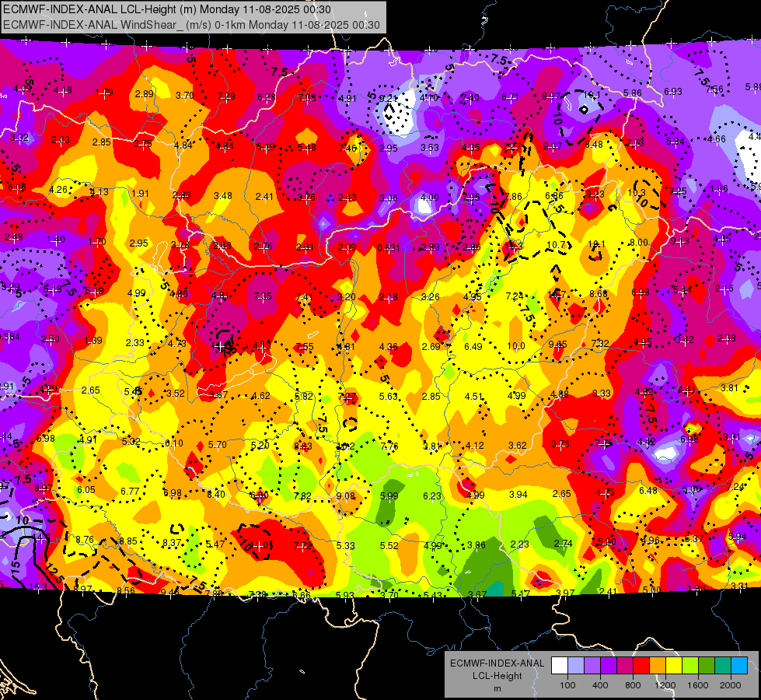
Task: Click the grid value 8.85
Action: [x=128, y=541]
